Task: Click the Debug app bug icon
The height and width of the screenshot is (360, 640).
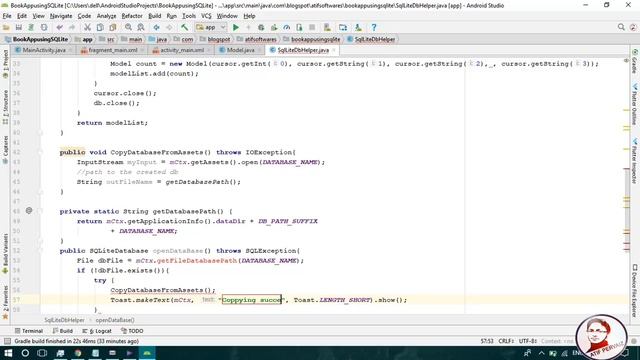Action: pos(261,27)
